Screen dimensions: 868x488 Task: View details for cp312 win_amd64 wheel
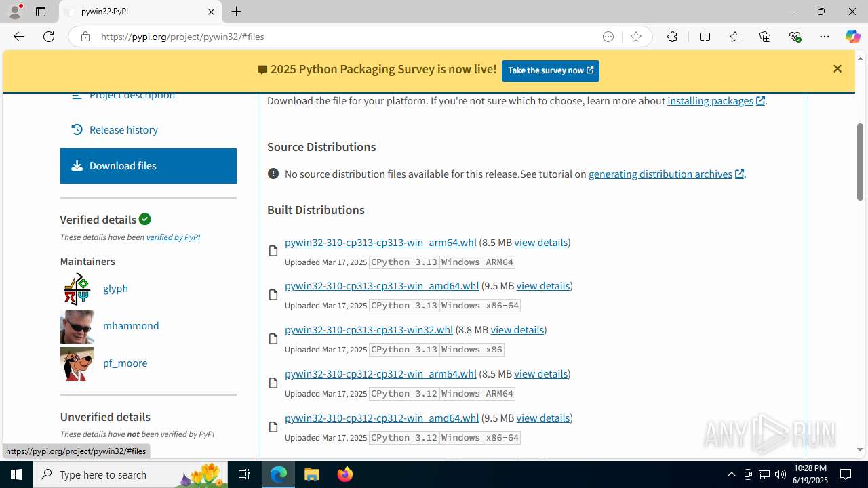[542, 418]
